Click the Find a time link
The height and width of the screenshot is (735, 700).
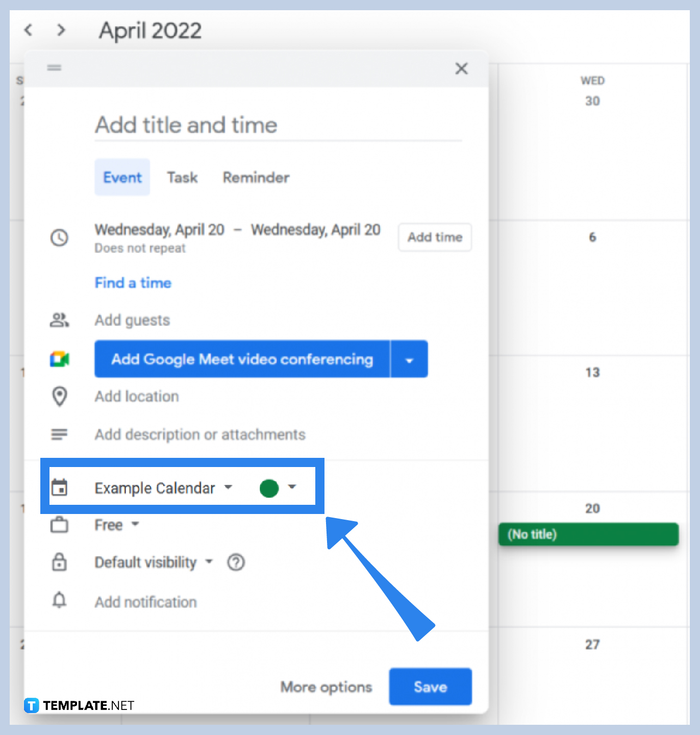[x=133, y=283]
